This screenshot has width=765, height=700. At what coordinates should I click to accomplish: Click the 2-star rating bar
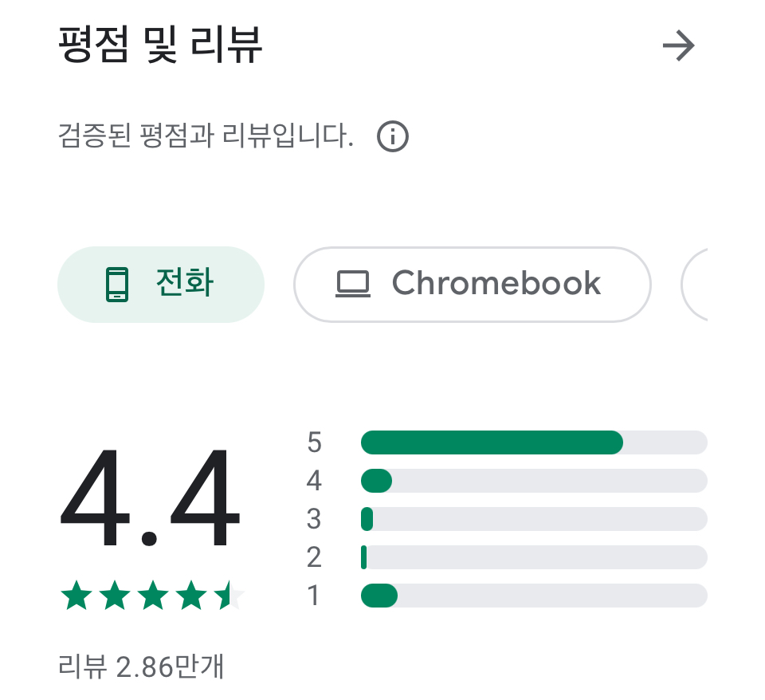pos(534,557)
